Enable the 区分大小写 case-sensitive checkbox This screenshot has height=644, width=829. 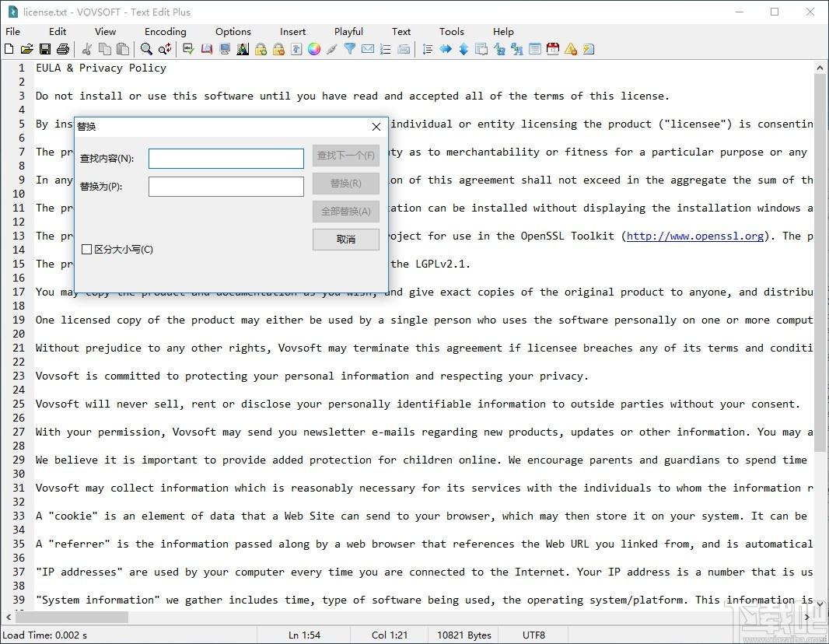87,250
